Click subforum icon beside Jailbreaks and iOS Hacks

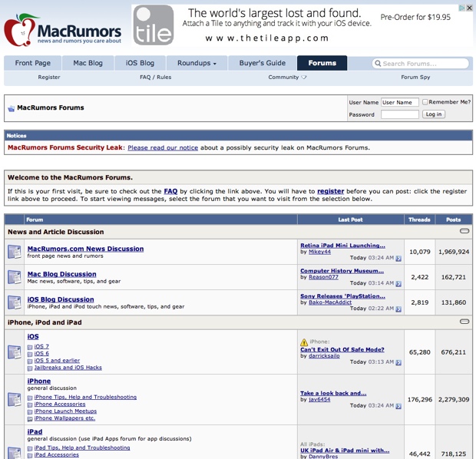point(30,368)
